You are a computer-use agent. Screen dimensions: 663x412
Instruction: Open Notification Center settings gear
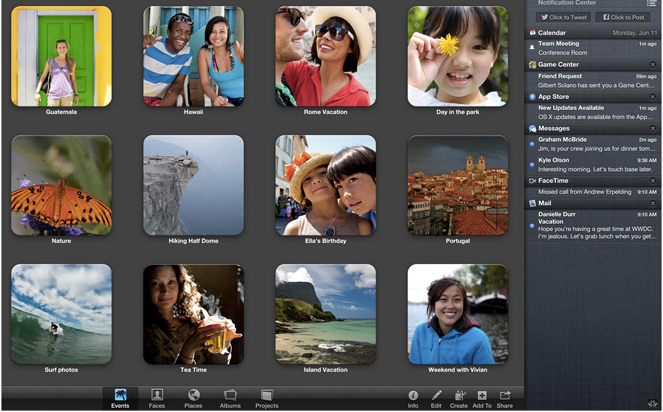pos(654,403)
